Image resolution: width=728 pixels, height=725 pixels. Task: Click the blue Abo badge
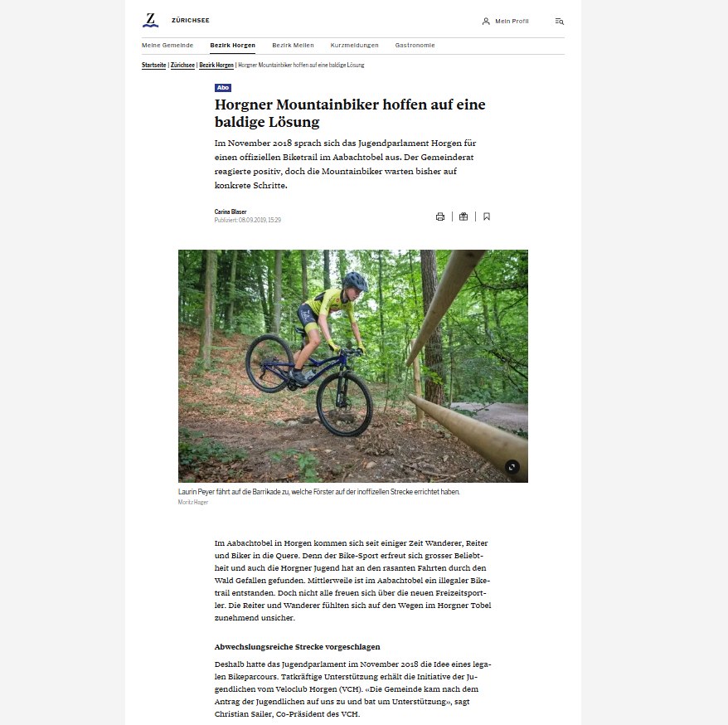[x=223, y=88]
